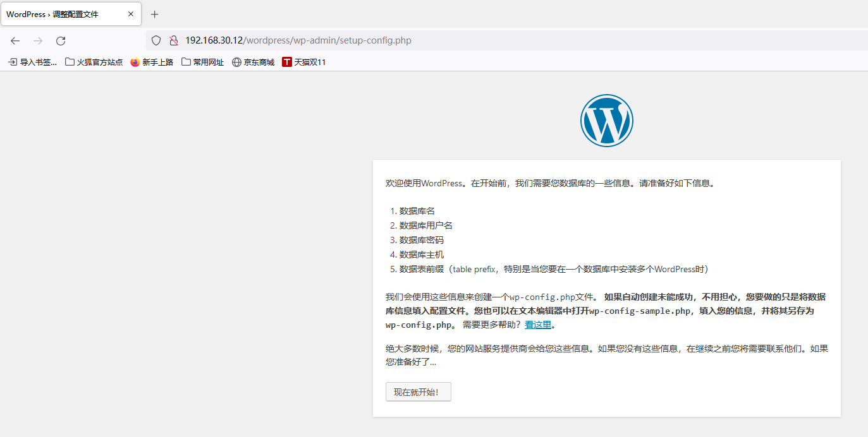Open the 火狐官方站点 bookmark folder
This screenshot has width=868, height=437.
pos(94,62)
